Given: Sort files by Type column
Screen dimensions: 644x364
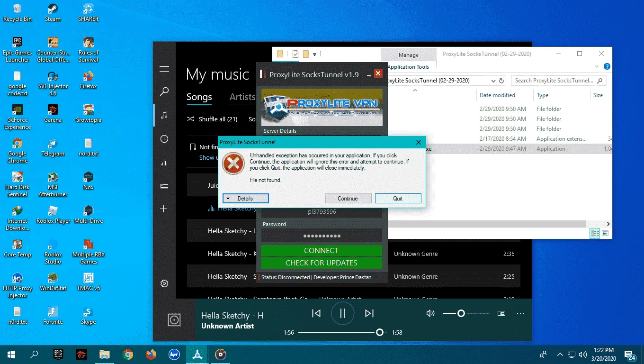Looking at the screenshot, I should tap(542, 95).
